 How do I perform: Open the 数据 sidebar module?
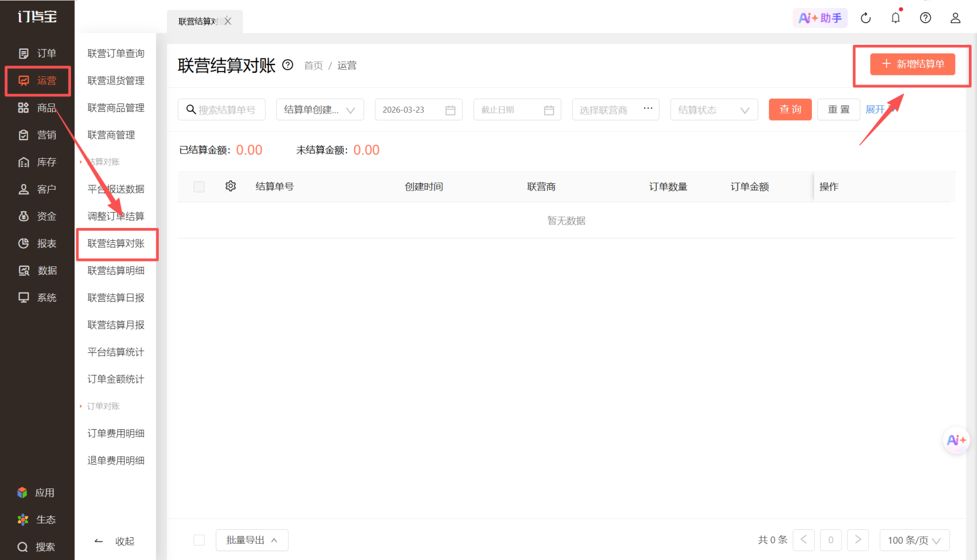pyautogui.click(x=37, y=270)
